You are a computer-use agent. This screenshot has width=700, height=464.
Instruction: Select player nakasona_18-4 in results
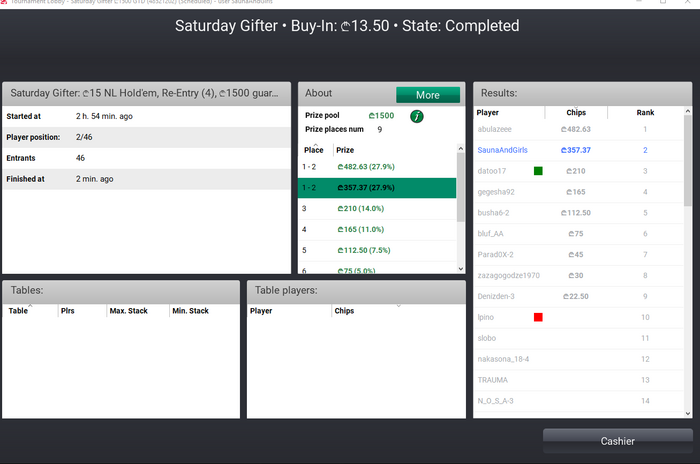(x=579, y=359)
